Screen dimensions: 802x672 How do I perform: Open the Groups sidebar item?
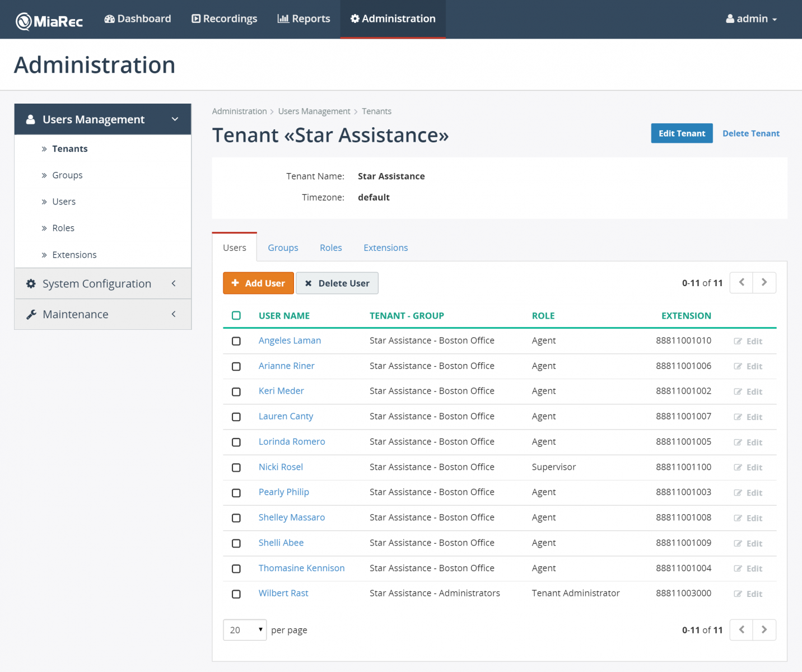point(67,175)
